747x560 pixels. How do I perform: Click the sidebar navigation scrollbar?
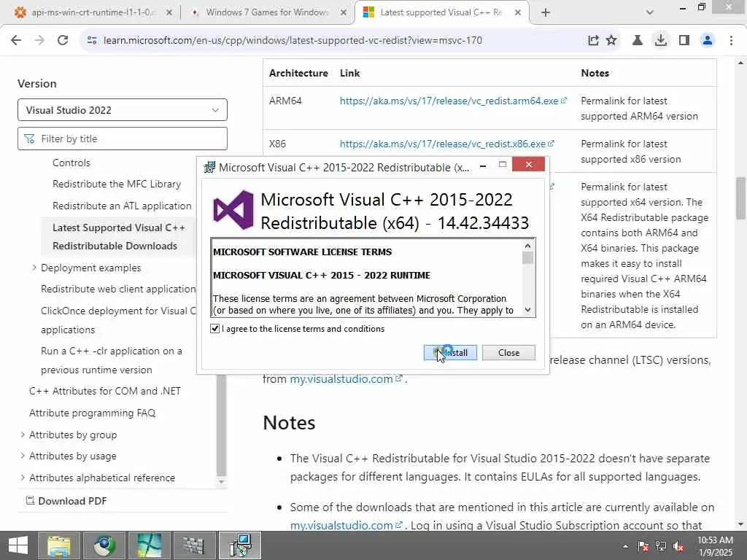click(221, 424)
